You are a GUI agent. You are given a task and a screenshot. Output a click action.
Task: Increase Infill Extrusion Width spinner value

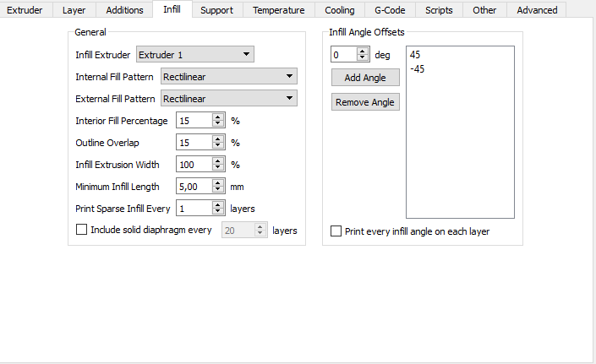click(x=217, y=161)
